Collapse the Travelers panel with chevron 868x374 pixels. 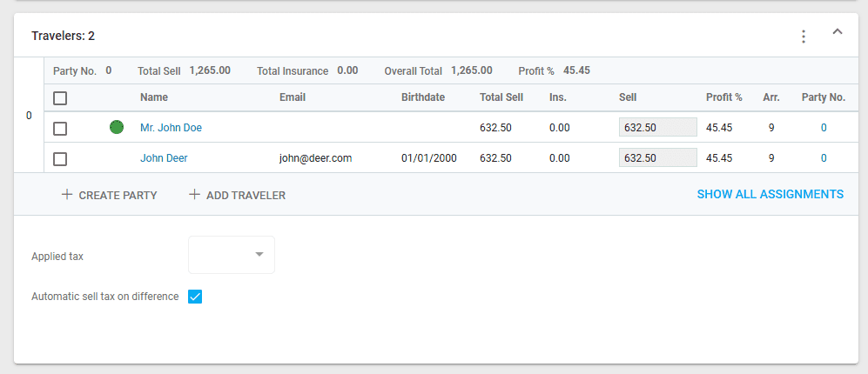point(838,32)
